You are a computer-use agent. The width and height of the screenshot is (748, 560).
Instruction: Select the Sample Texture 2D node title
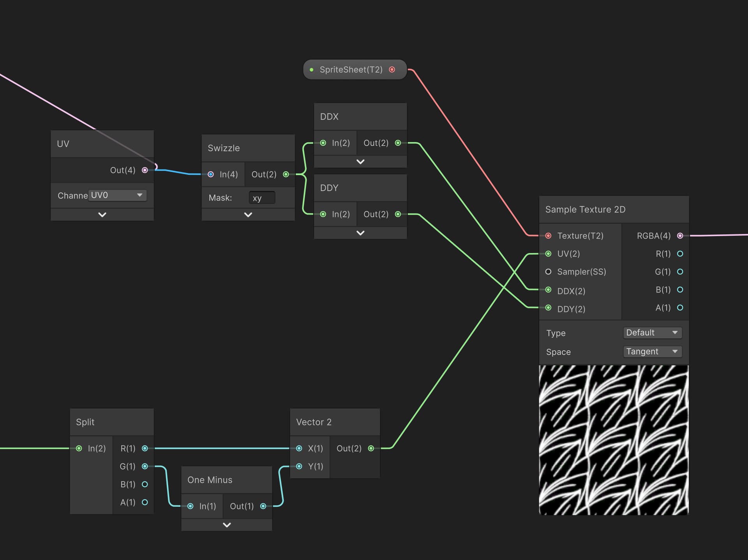point(585,210)
